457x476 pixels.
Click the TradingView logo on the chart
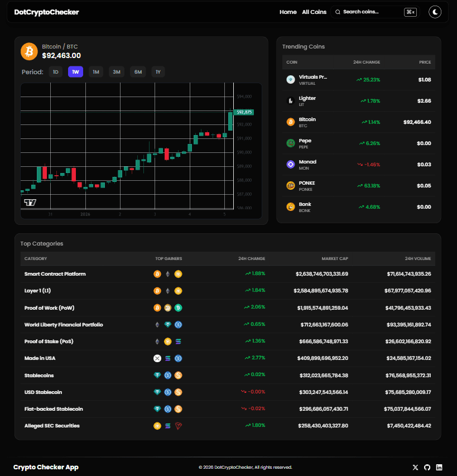pyautogui.click(x=29, y=203)
